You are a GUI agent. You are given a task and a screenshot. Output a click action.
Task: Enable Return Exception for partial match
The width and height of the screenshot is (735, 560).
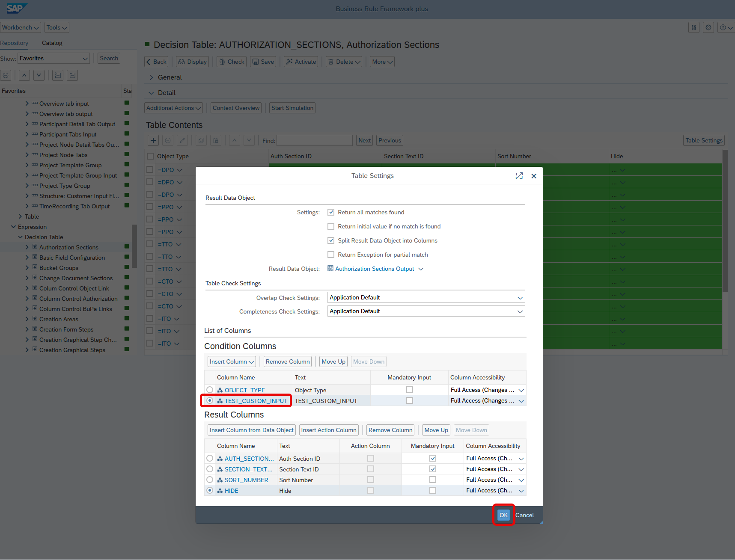331,255
